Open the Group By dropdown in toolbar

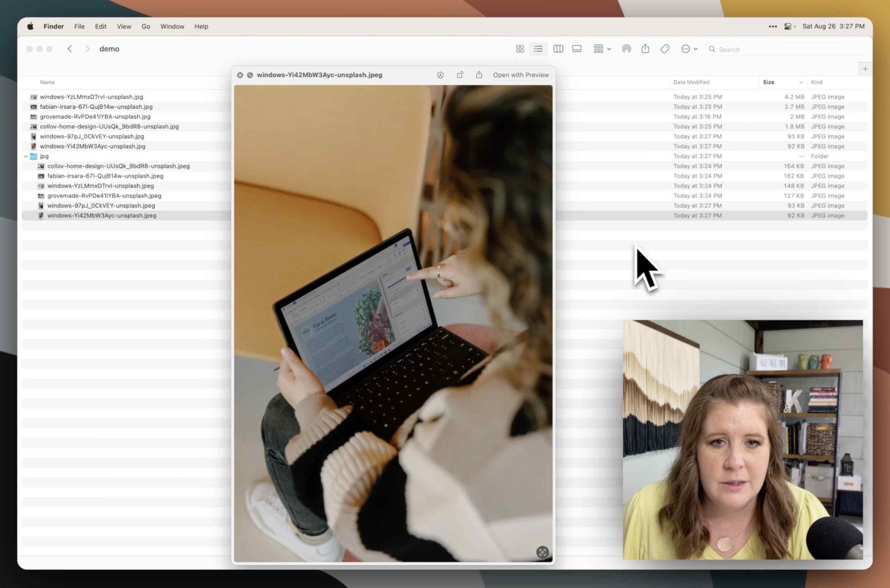tap(602, 49)
